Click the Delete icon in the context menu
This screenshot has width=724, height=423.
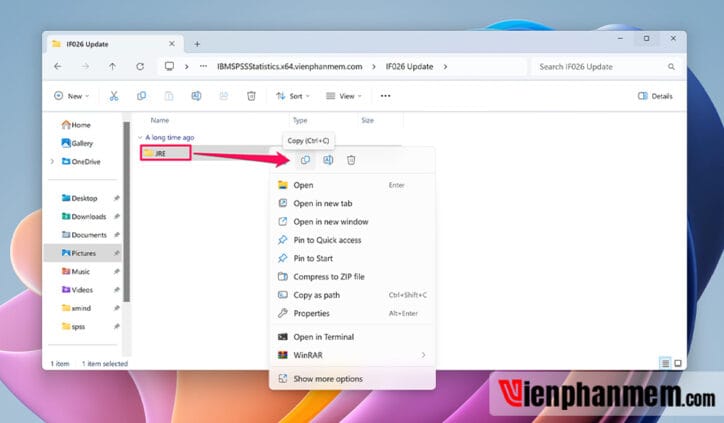tap(351, 160)
